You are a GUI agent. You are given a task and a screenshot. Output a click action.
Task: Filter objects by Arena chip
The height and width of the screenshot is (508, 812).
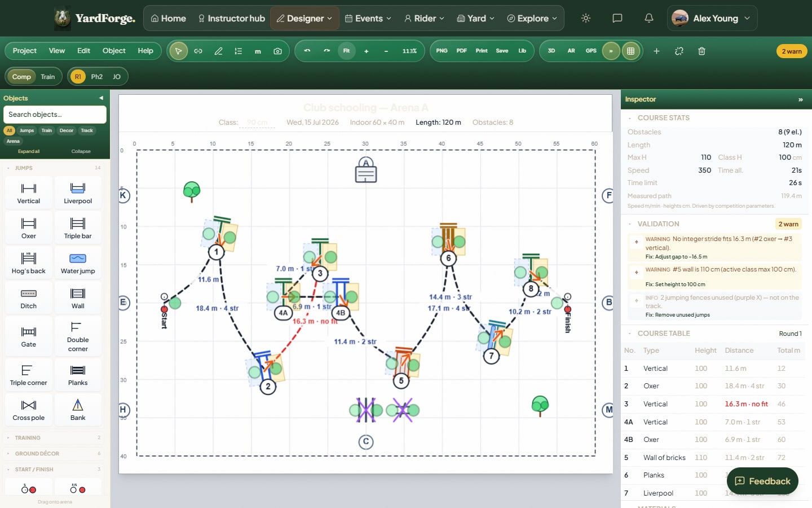pos(13,141)
